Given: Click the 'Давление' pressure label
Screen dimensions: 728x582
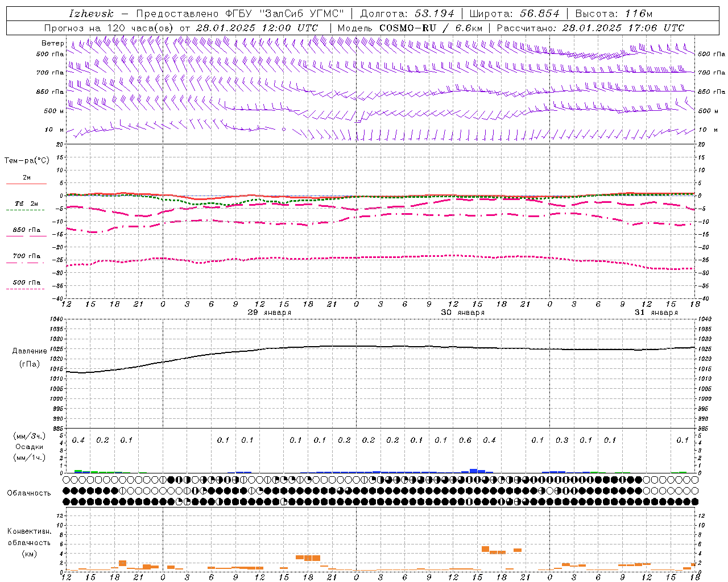Looking at the screenshot, I should coord(30,351).
